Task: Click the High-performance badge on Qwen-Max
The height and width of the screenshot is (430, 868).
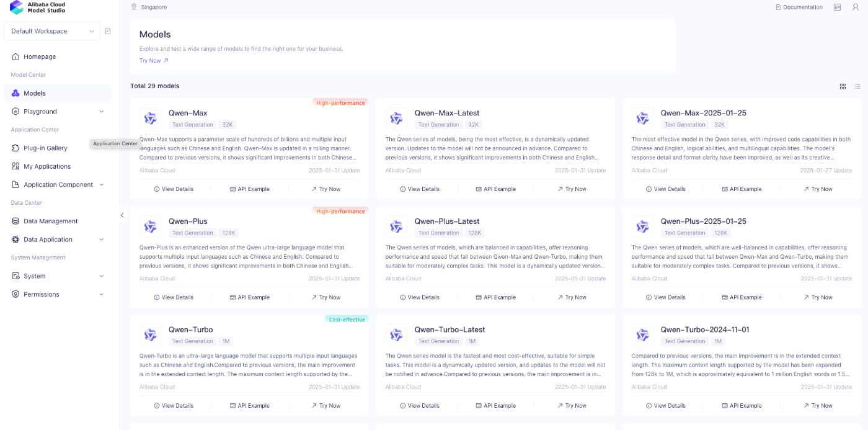Action: [340, 103]
